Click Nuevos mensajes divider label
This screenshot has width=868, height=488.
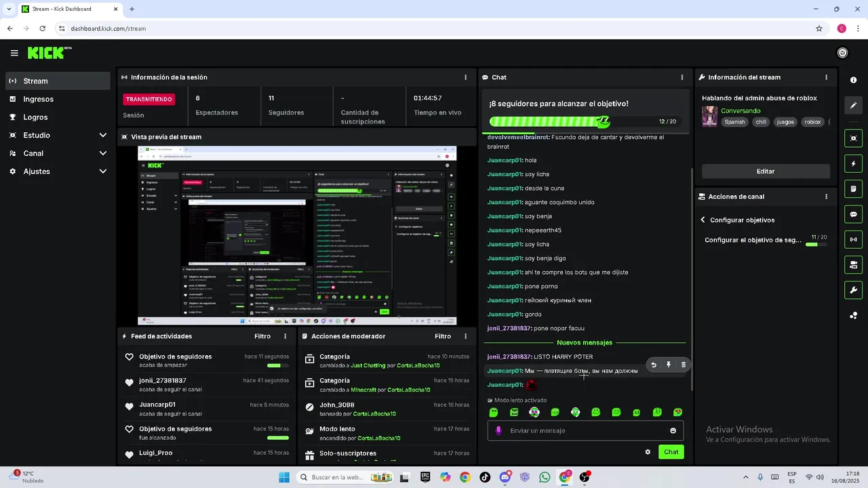(585, 342)
